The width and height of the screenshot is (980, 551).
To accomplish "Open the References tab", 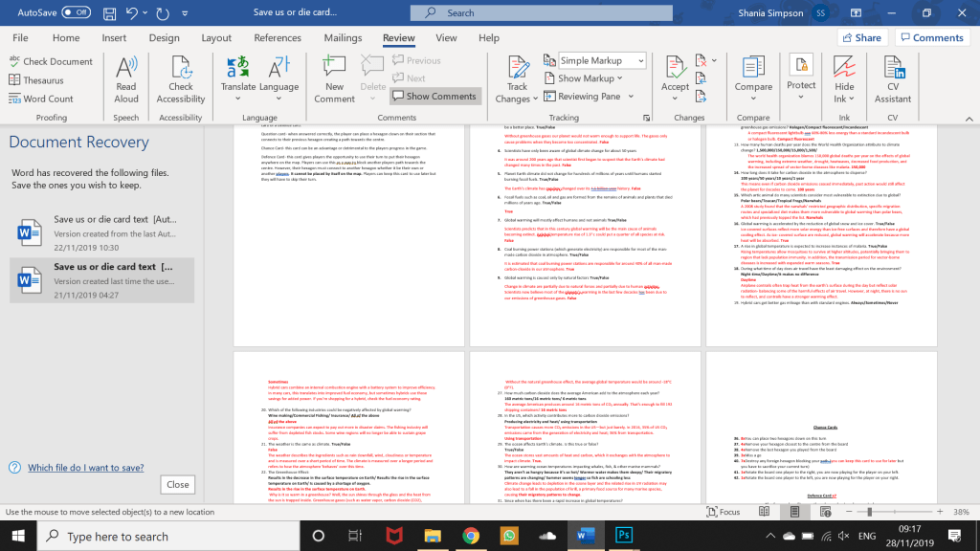I will [278, 38].
